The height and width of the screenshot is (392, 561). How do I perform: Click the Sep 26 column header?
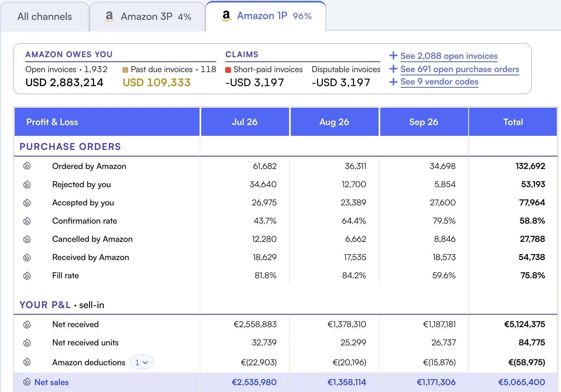pos(424,122)
